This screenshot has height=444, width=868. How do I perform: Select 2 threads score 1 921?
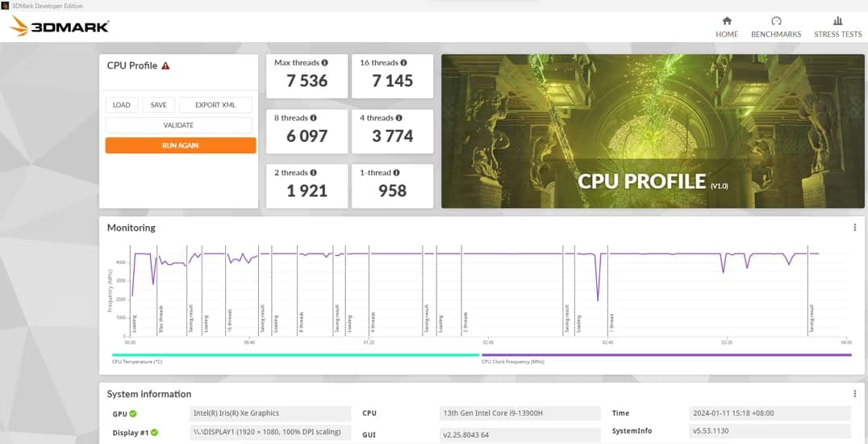[x=307, y=191]
